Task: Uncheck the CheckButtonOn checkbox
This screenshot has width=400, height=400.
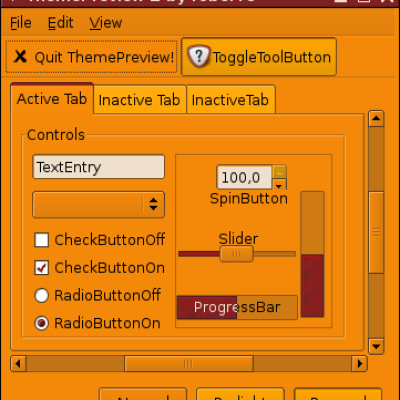Action: click(42, 268)
